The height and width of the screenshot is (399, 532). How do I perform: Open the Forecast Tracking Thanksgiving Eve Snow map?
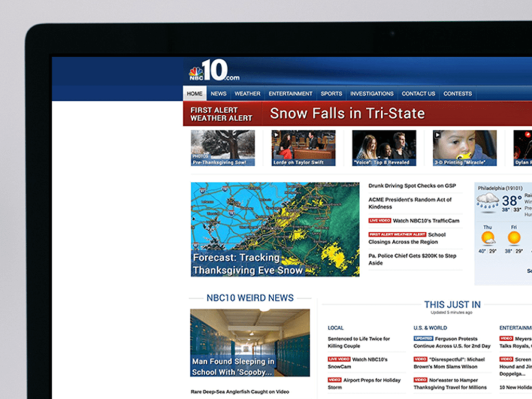275,229
